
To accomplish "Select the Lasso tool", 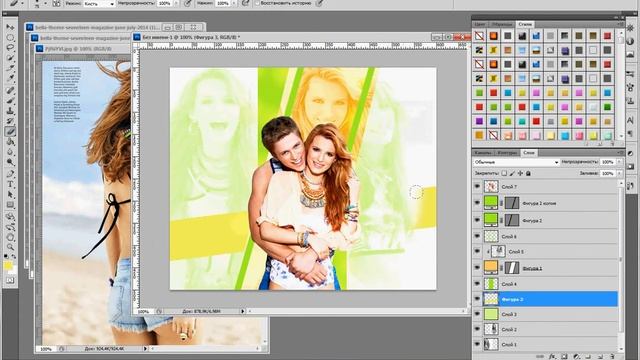I will click(x=10, y=48).
